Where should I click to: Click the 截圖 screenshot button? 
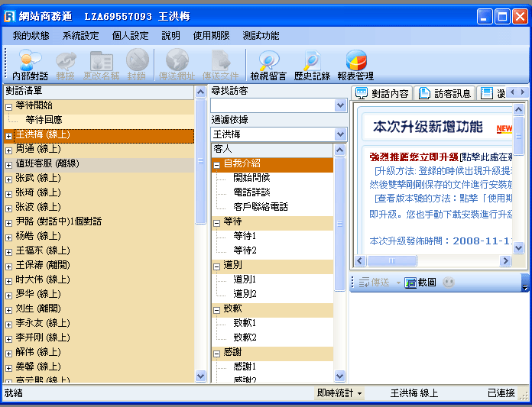click(421, 283)
